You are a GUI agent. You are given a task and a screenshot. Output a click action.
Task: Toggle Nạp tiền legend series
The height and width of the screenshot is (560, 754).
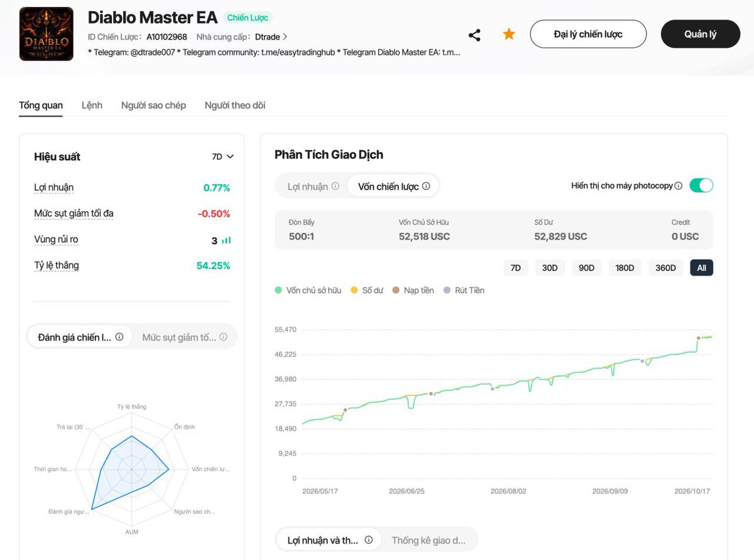(x=413, y=290)
